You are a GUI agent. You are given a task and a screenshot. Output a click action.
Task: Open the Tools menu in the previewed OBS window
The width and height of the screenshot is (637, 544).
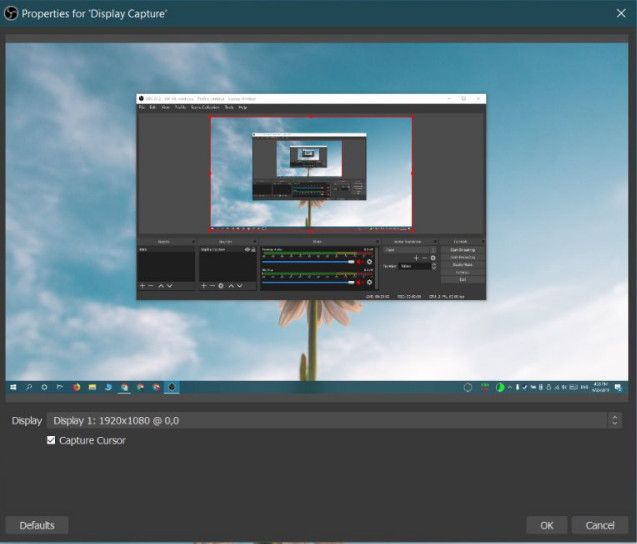pyautogui.click(x=229, y=108)
